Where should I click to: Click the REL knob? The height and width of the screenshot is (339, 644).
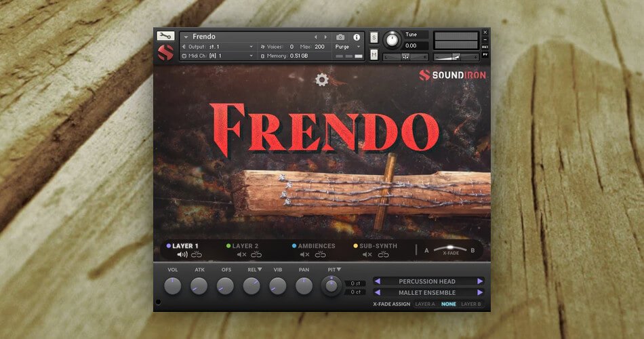[251, 285]
